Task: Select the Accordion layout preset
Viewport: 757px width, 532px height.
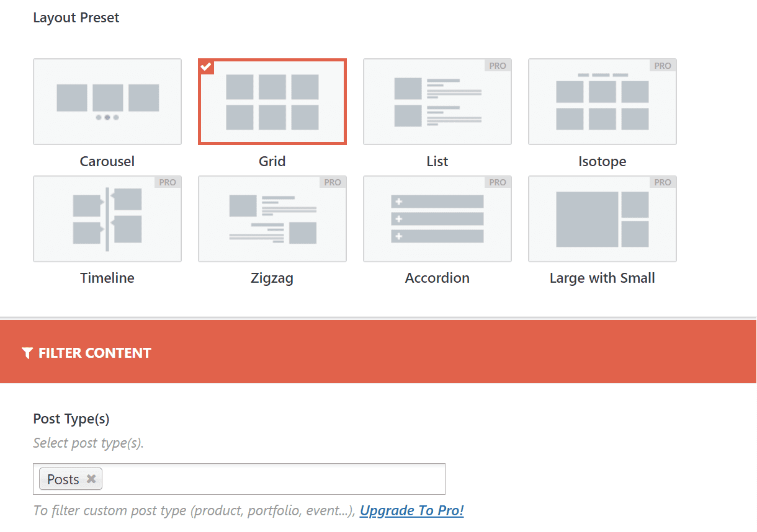Action: point(437,218)
